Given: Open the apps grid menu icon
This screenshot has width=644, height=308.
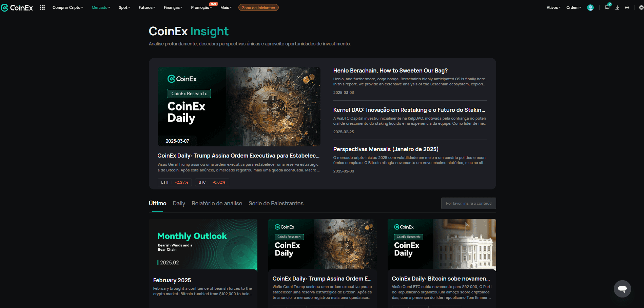Looking at the screenshot, I should [x=42, y=7].
